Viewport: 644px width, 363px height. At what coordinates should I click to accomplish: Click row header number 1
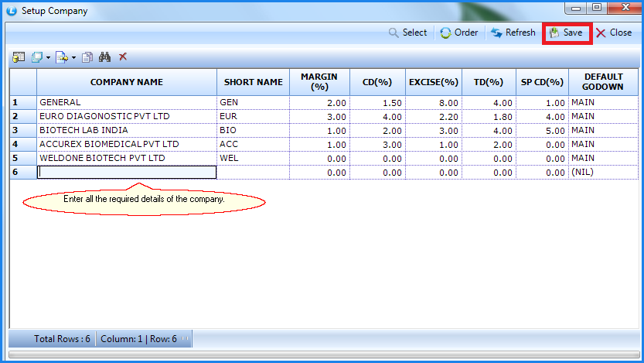click(x=23, y=102)
